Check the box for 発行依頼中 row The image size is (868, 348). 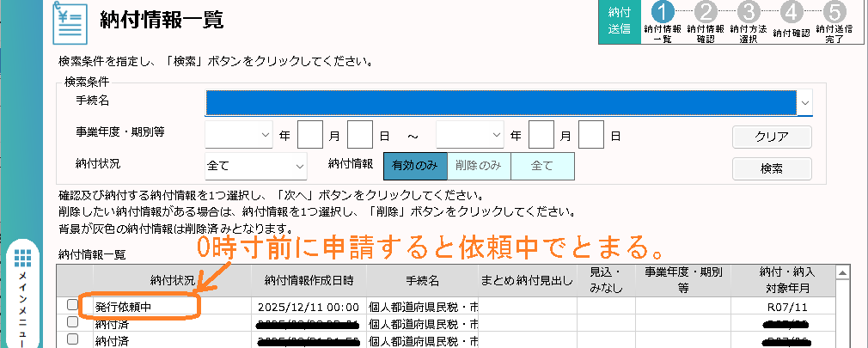(x=72, y=305)
